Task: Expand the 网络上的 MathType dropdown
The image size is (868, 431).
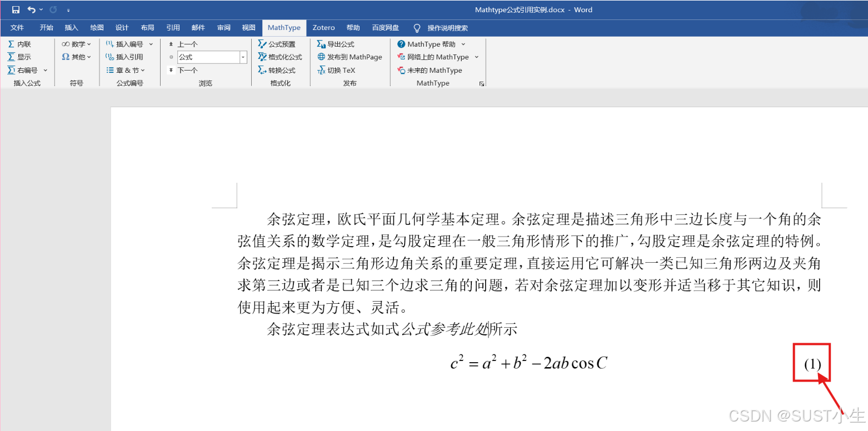Action: point(477,56)
